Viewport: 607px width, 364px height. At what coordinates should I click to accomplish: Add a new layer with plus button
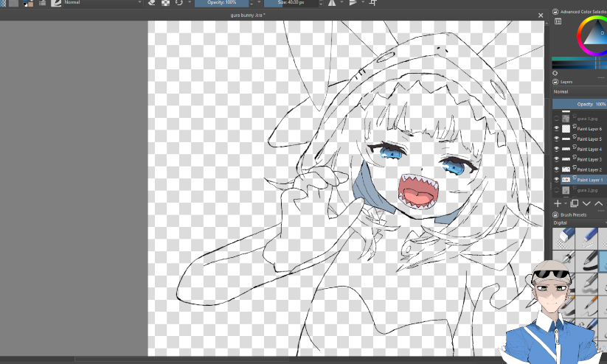click(558, 203)
